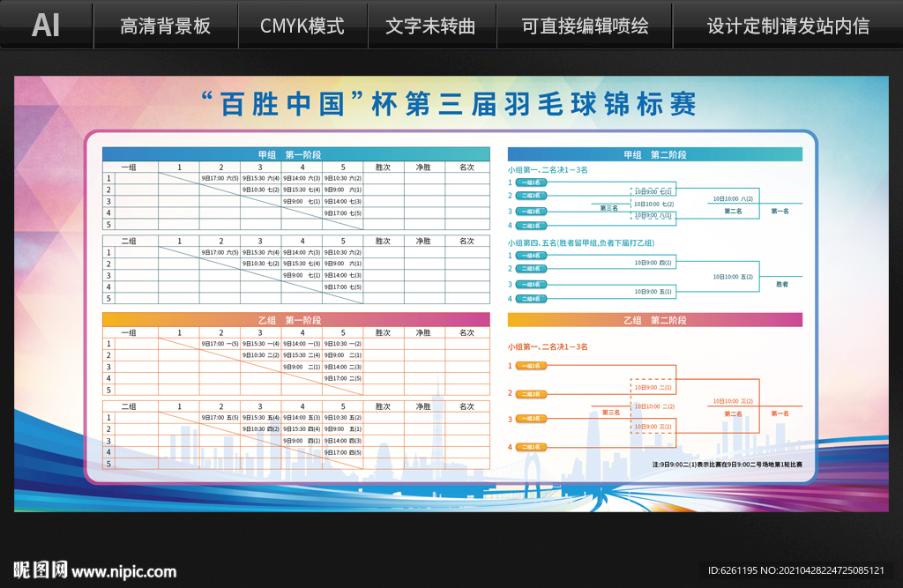This screenshot has width=903, height=588.
Task: Click the orange 一组1名 bracket pill
Action: tap(530, 366)
